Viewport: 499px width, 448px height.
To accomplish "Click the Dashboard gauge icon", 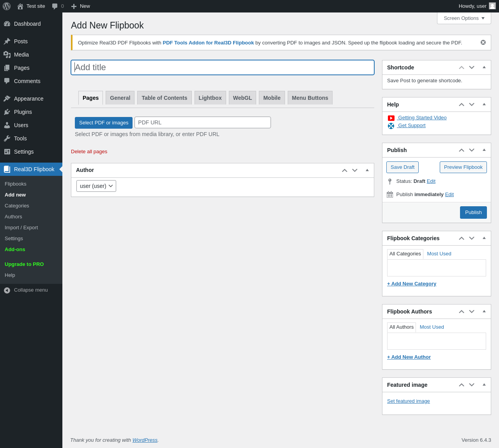I will click(7, 24).
